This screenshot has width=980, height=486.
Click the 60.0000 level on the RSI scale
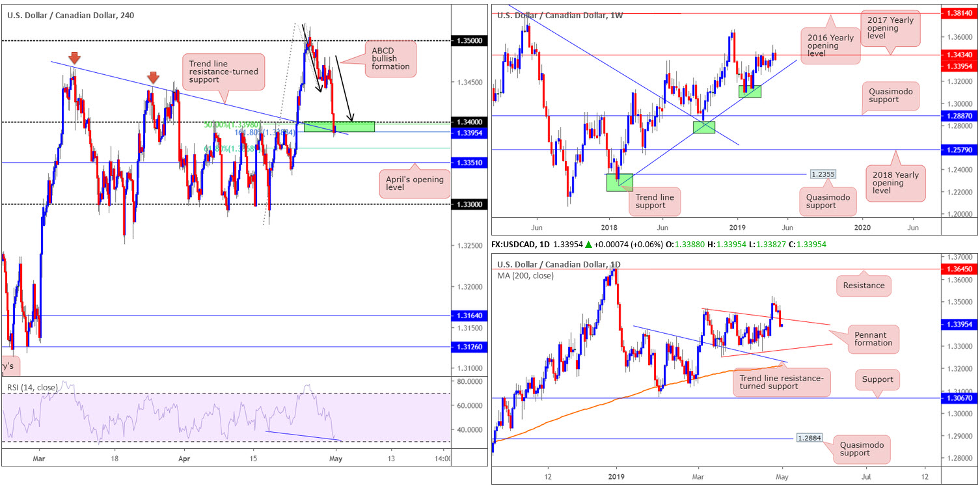pyautogui.click(x=469, y=405)
